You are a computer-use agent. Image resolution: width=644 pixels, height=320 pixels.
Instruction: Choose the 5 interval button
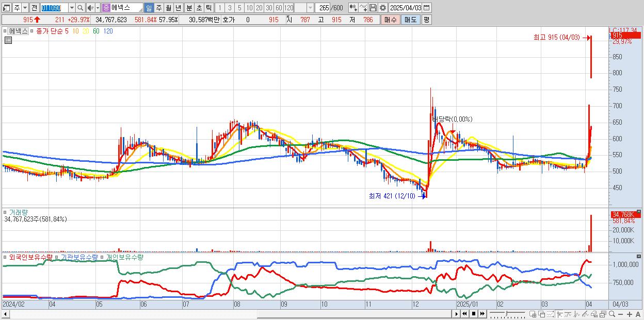pyautogui.click(x=239, y=8)
